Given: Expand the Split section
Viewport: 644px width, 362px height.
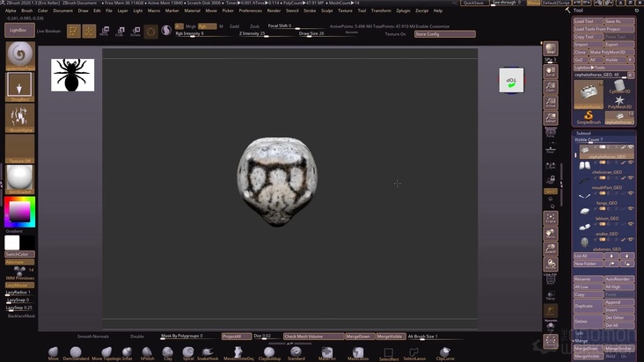Looking at the screenshot, I should point(579,333).
